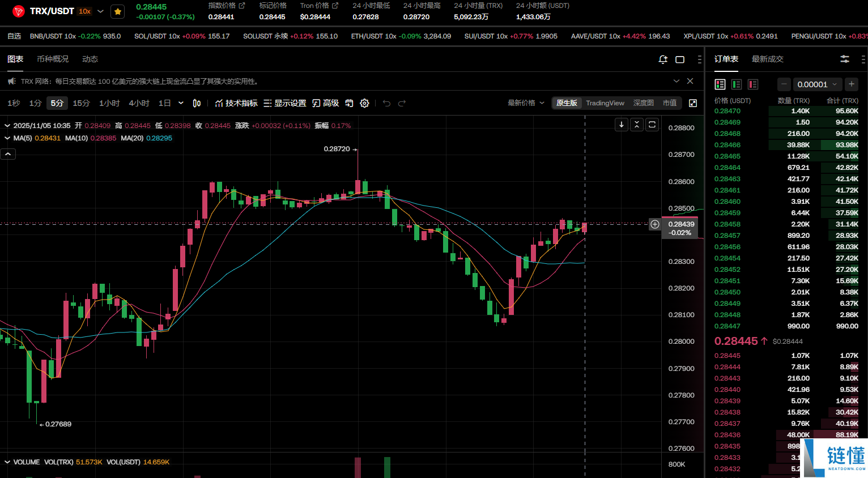Open candlestick chart type selector icon
The height and width of the screenshot is (478, 868).
197,103
